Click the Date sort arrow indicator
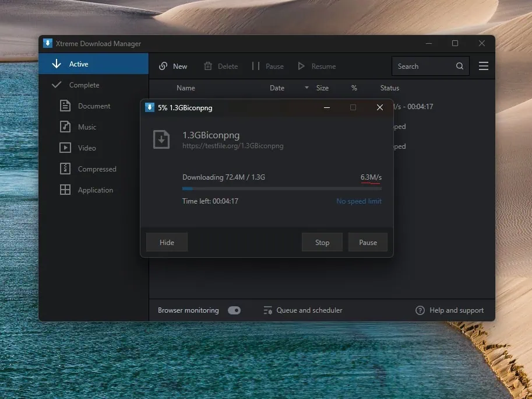This screenshot has width=532, height=399. [x=306, y=87]
